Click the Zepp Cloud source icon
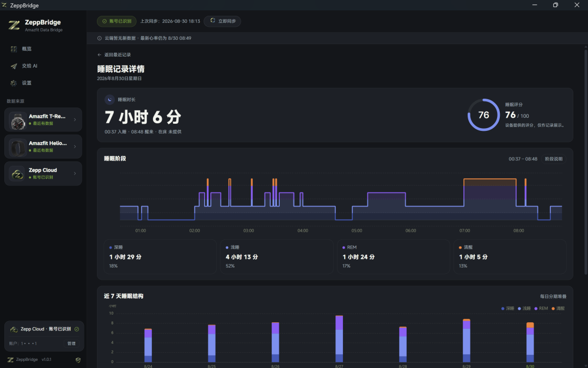This screenshot has width=588, height=368. (17, 174)
